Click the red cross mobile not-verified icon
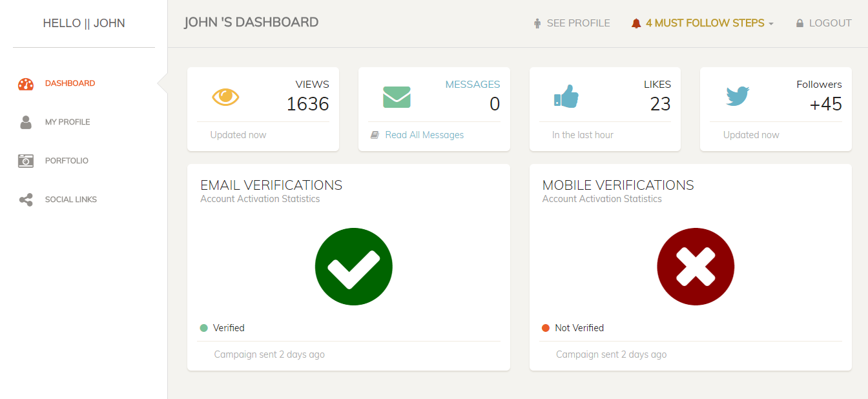 (x=696, y=267)
